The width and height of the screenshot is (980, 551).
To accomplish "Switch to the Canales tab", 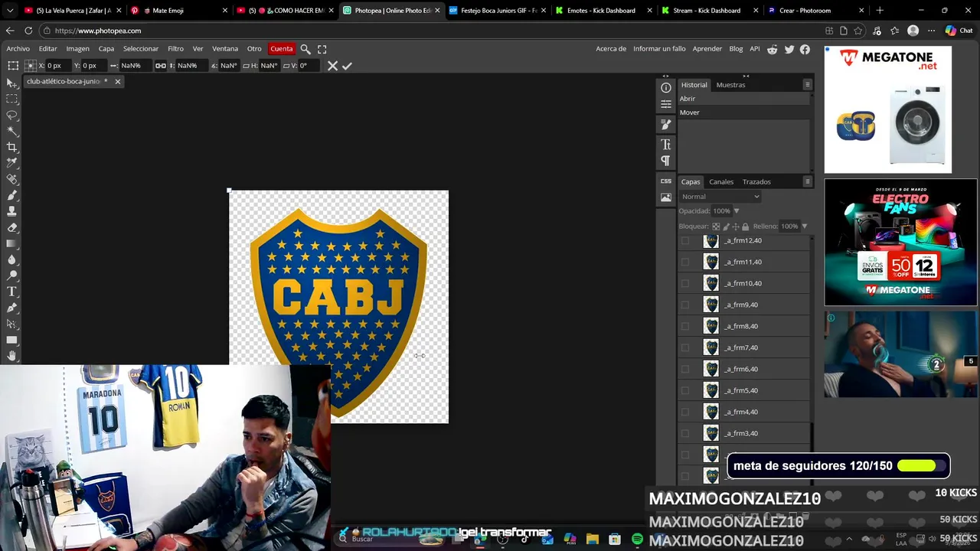I will tap(721, 182).
